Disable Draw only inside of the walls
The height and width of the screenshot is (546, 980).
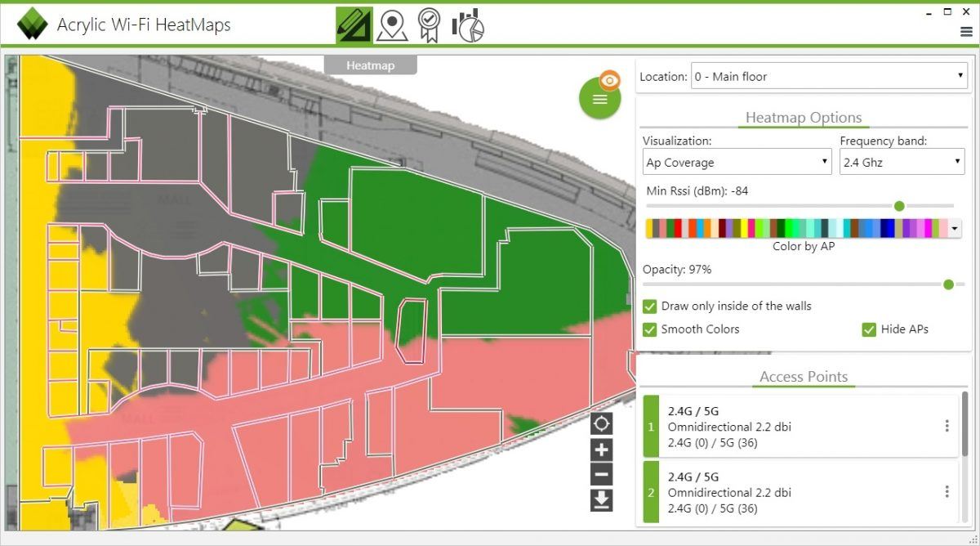[x=649, y=306]
